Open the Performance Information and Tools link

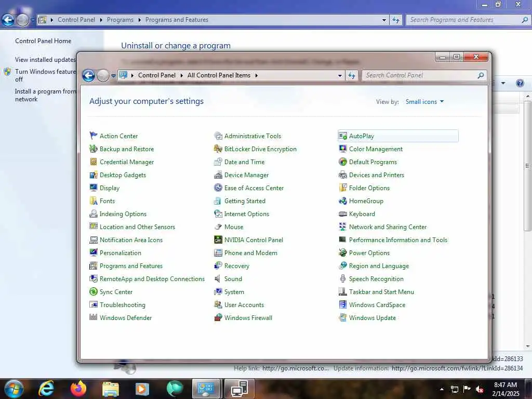tap(398, 240)
